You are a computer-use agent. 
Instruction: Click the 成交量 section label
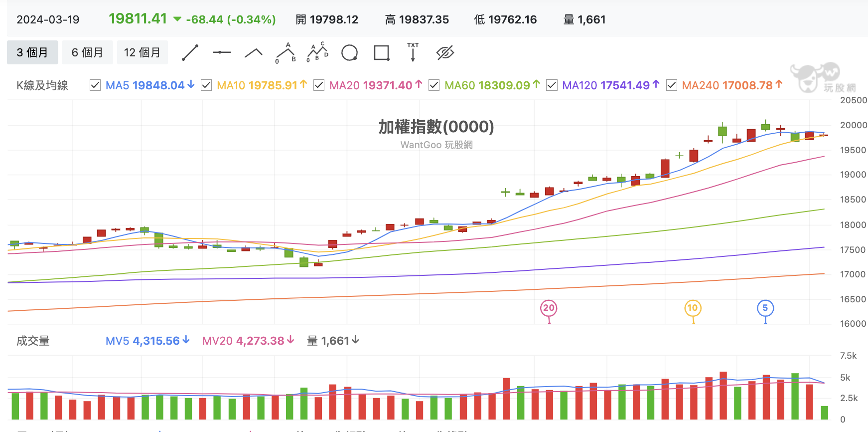tap(33, 341)
